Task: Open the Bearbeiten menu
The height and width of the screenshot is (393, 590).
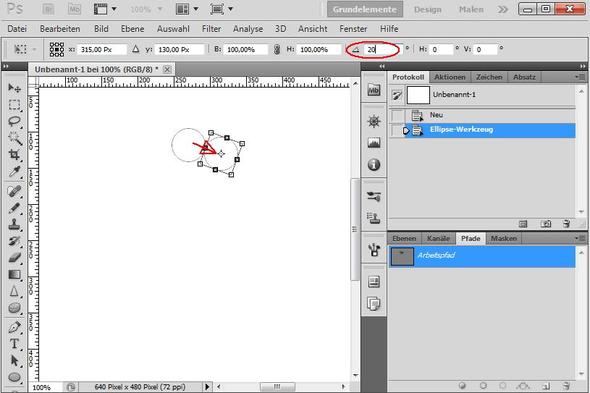Action: [60, 29]
